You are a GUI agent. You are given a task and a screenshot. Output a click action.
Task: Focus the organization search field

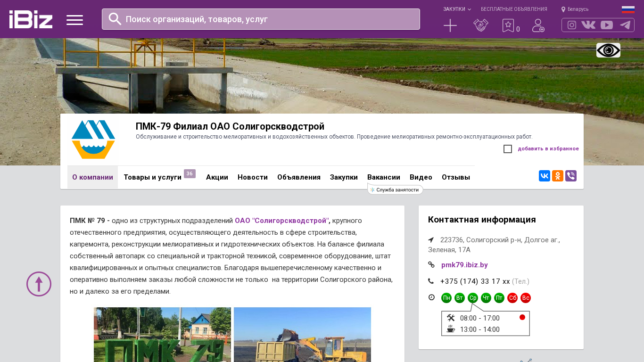pyautogui.click(x=261, y=19)
